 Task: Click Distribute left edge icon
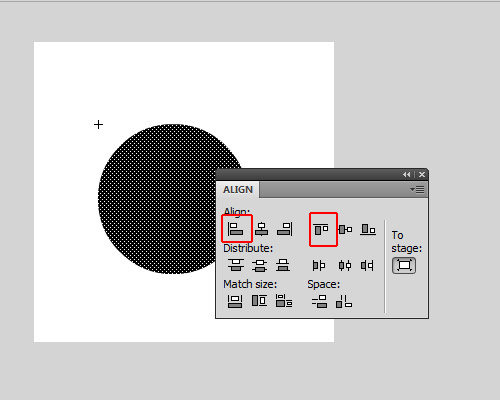pos(319,266)
